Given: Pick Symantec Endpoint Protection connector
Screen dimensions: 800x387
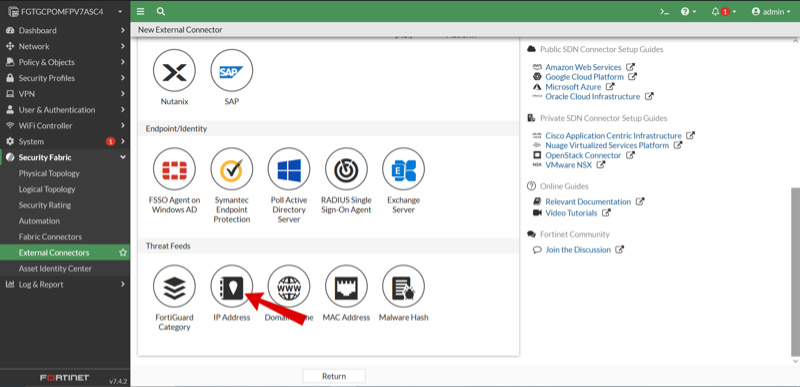Looking at the screenshot, I should (x=232, y=169).
